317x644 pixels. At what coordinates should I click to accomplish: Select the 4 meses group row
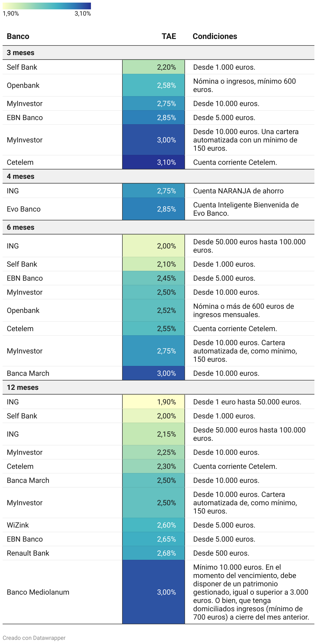click(158, 176)
